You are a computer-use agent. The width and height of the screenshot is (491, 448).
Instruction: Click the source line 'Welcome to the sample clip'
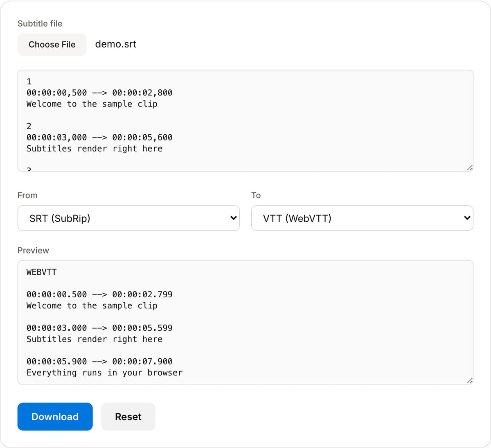tap(92, 104)
